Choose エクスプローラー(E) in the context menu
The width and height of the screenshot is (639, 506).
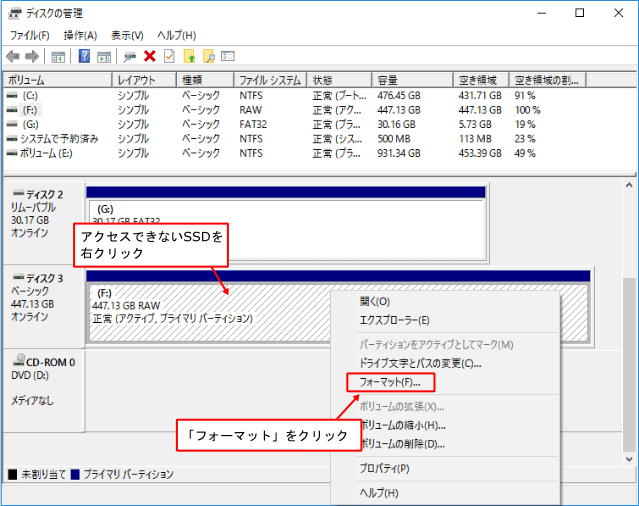coord(394,320)
